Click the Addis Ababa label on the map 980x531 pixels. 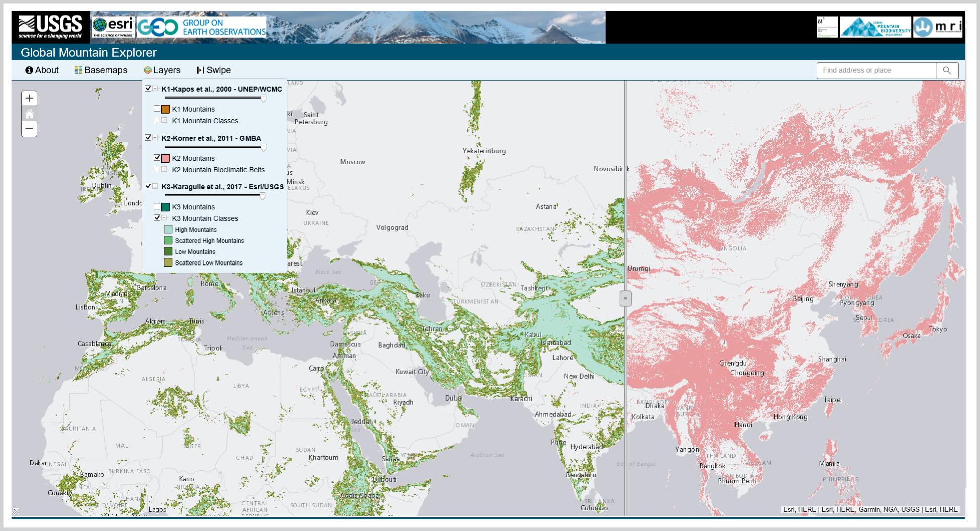coord(359,495)
